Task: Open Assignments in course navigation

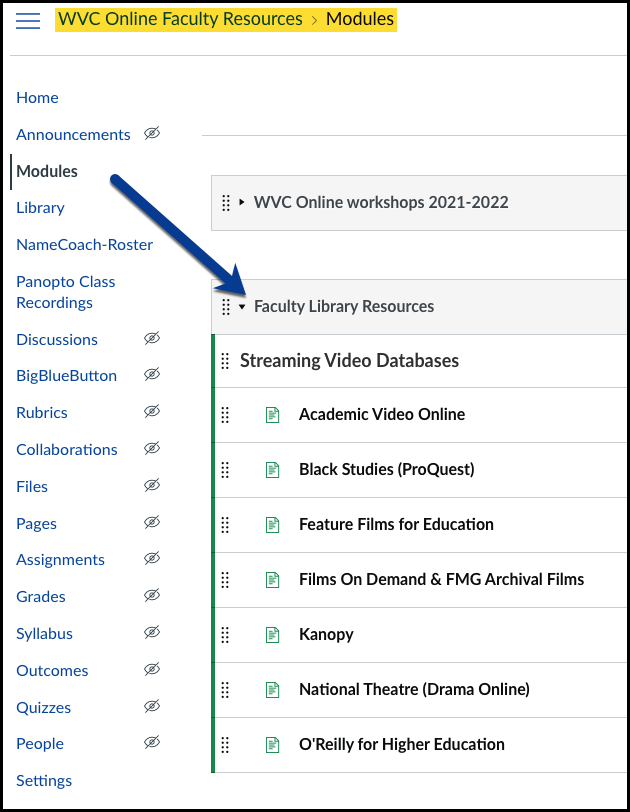Action: tap(61, 560)
